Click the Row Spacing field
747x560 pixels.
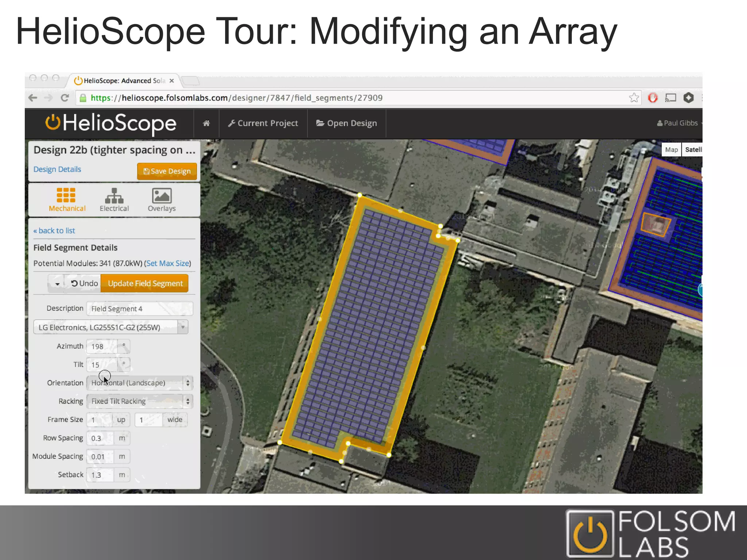(x=100, y=438)
